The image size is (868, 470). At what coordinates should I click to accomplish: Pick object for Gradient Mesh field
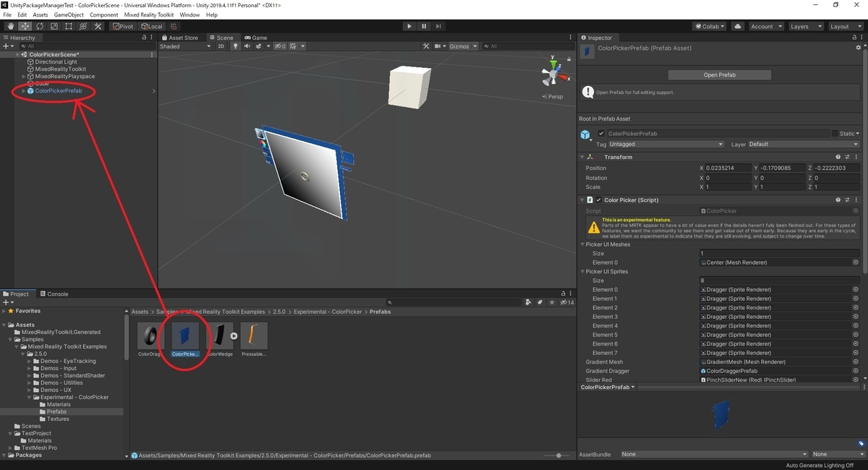pos(856,362)
